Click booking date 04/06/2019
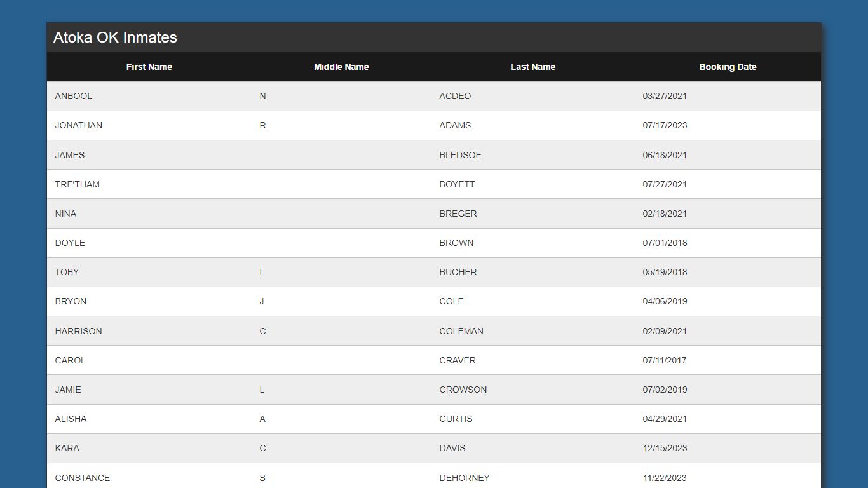The width and height of the screenshot is (868, 488). [665, 301]
